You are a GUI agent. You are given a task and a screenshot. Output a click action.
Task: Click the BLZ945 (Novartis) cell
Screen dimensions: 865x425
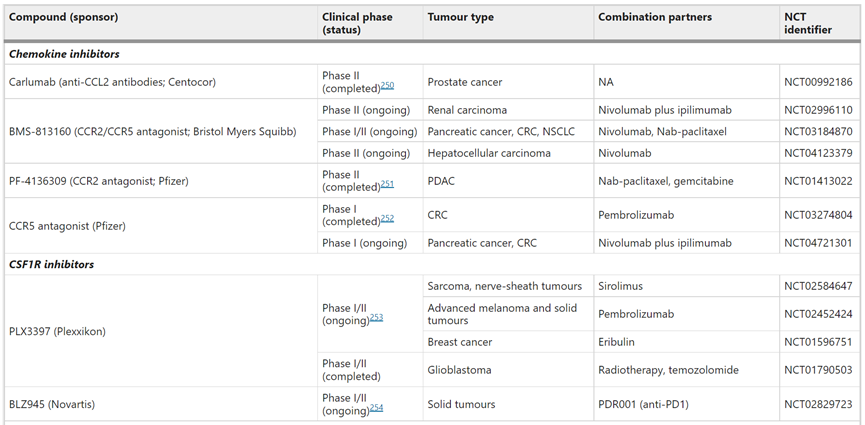161,404
